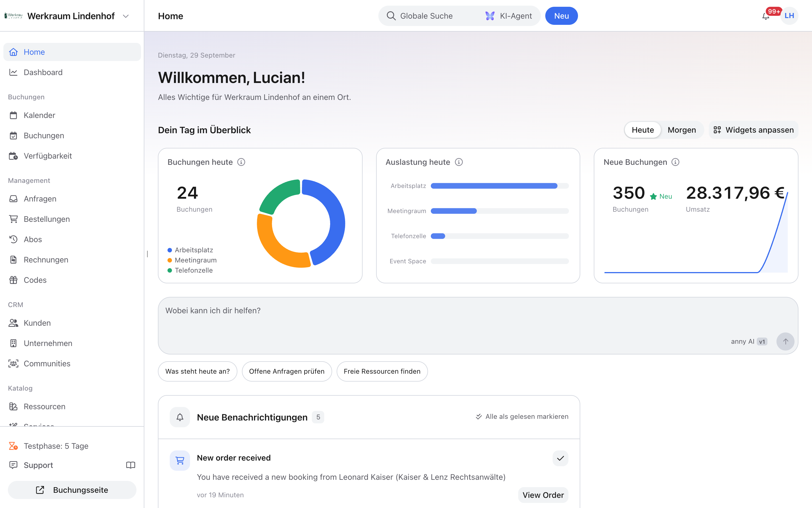812x508 pixels.
Task: Click the blue Neu button
Action: [561, 16]
